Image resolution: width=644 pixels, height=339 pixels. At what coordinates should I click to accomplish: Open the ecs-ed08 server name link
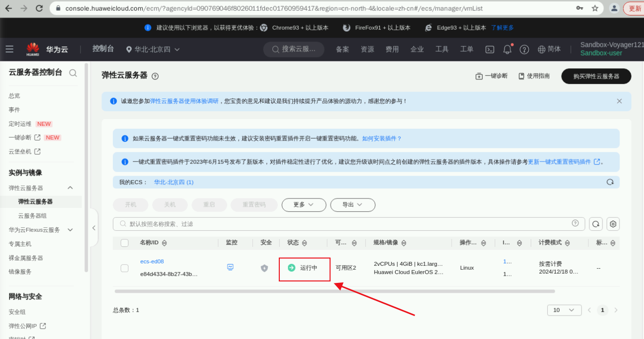pyautogui.click(x=152, y=261)
